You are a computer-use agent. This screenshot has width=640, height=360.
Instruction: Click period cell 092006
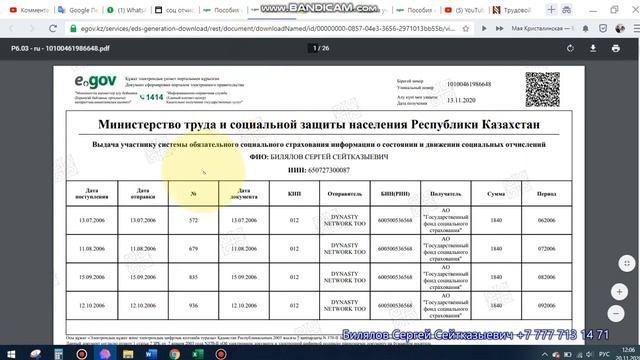pos(547,305)
